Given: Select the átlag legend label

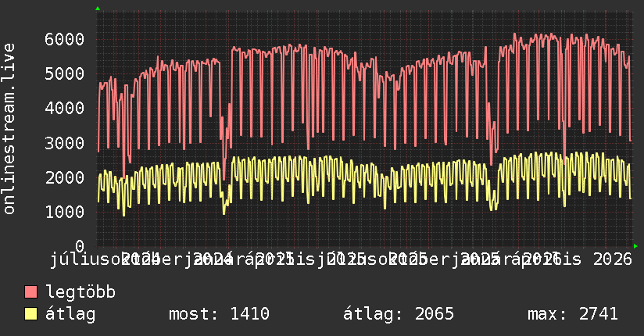Looking at the screenshot, I should (x=70, y=314).
